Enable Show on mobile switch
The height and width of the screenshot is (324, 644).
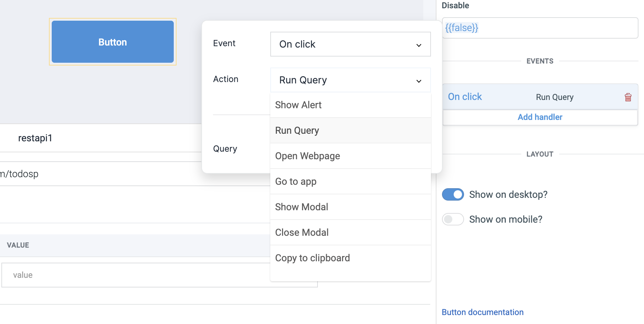[x=453, y=219]
